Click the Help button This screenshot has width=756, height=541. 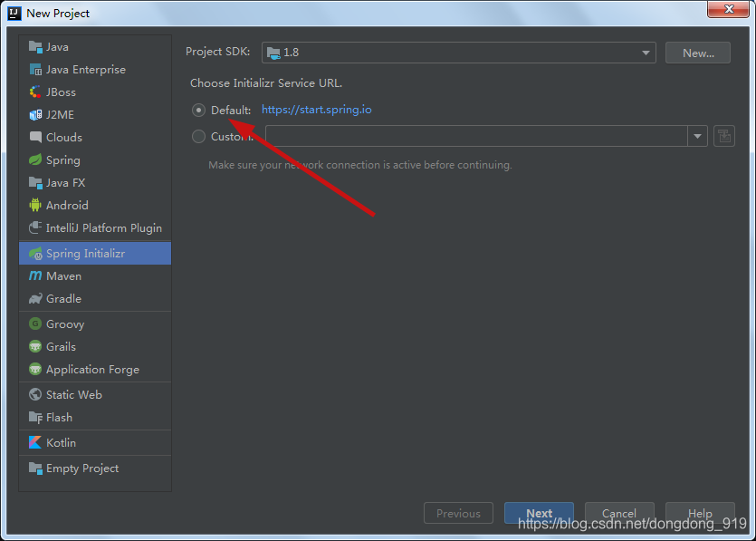pyautogui.click(x=700, y=513)
